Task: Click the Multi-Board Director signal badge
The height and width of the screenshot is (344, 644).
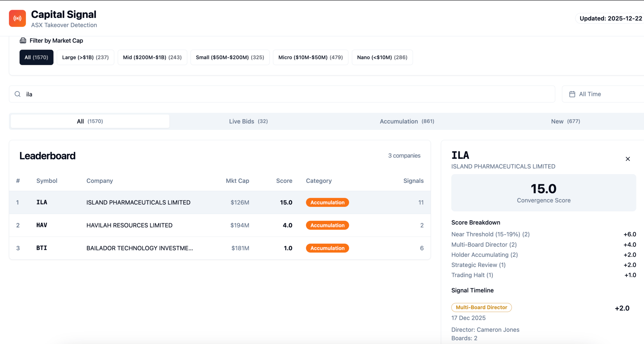Action: (x=481, y=307)
